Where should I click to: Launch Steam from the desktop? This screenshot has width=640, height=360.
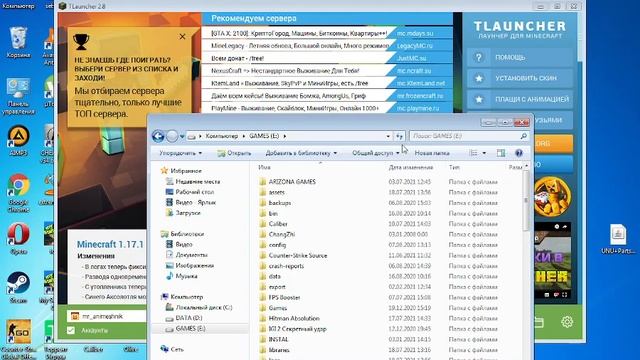pyautogui.click(x=18, y=288)
